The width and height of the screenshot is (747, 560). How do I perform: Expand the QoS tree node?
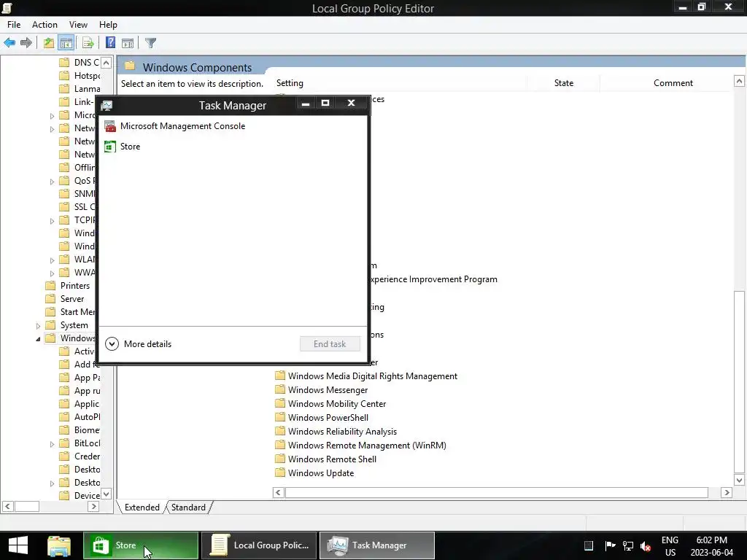[x=52, y=182]
